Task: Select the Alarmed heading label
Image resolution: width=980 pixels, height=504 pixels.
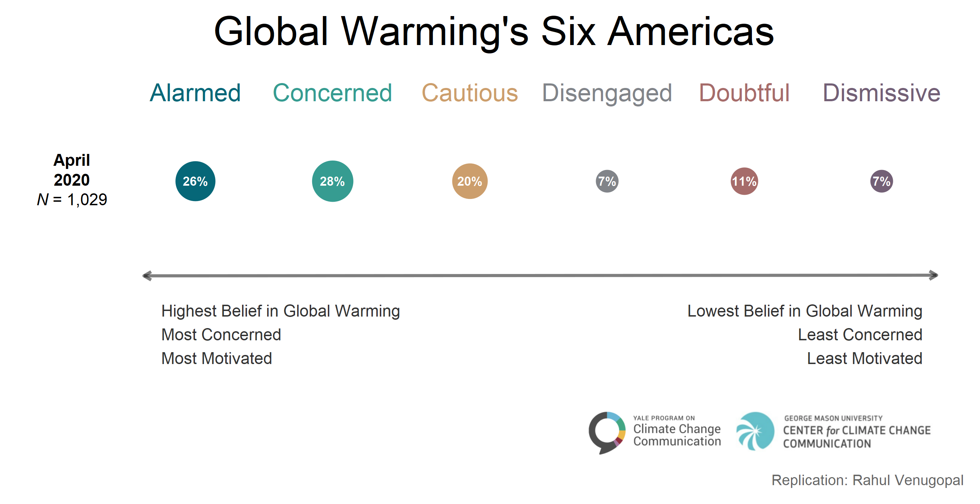Action: click(x=195, y=93)
